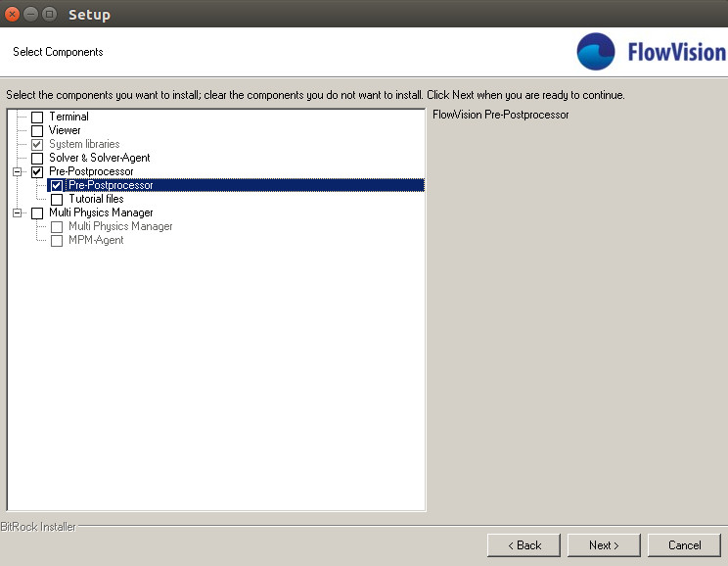Select the MPM-Agent label
Image resolution: width=728 pixels, height=566 pixels.
[x=96, y=240]
